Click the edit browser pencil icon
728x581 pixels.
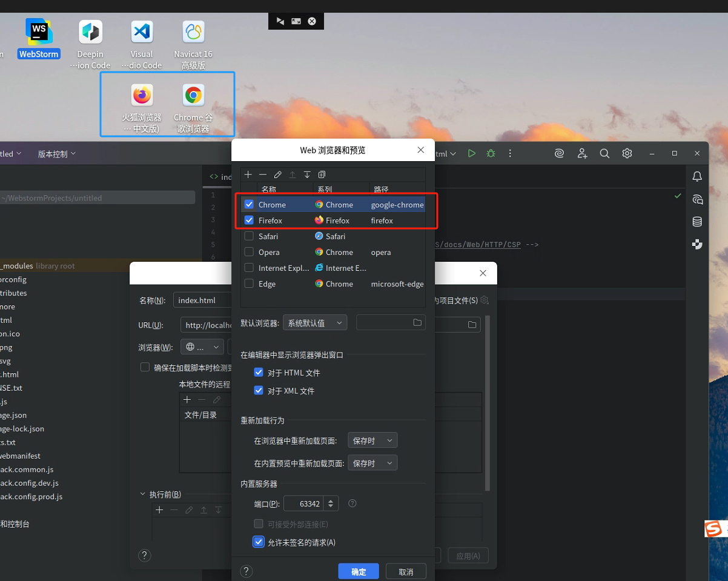(277, 174)
